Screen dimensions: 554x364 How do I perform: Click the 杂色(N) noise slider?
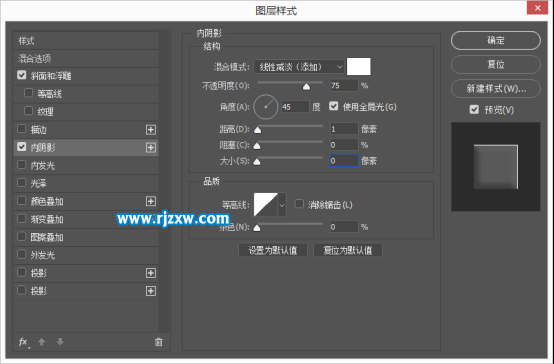pyautogui.click(x=290, y=226)
